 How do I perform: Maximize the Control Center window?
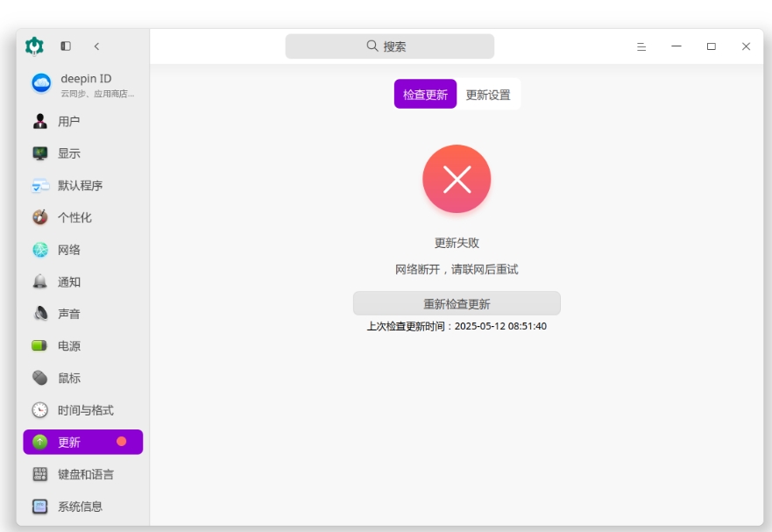click(712, 46)
